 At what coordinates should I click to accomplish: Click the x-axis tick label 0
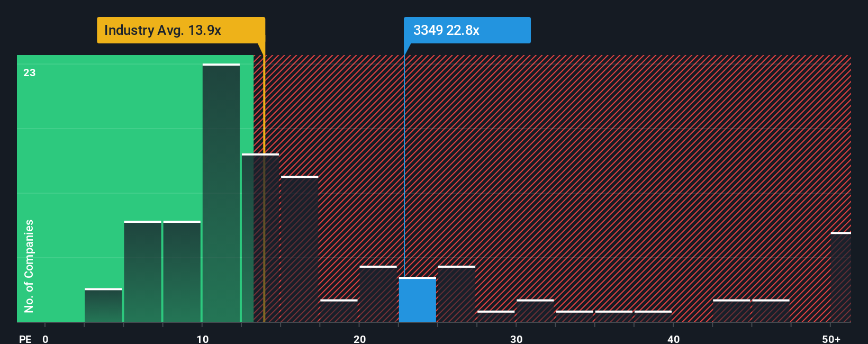46,339
